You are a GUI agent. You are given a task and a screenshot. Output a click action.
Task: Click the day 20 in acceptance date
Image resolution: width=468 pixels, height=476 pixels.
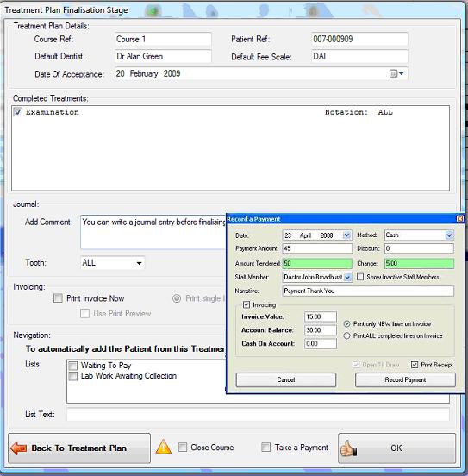tap(120, 74)
